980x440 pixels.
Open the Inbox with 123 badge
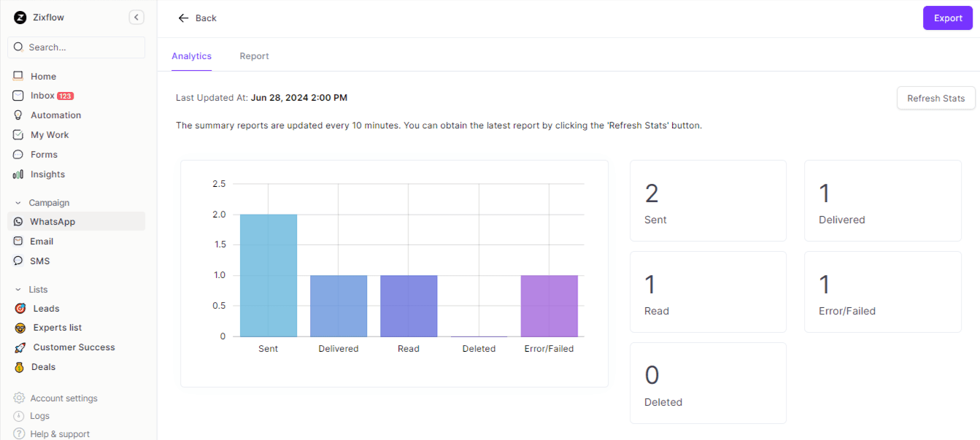click(x=42, y=96)
